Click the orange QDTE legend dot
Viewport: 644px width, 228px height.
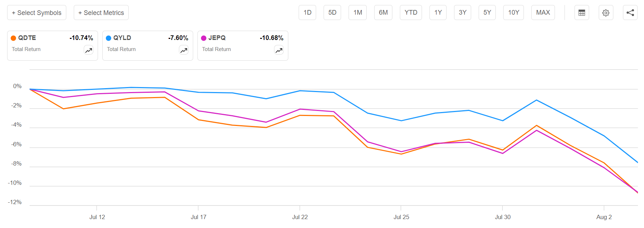click(x=14, y=37)
